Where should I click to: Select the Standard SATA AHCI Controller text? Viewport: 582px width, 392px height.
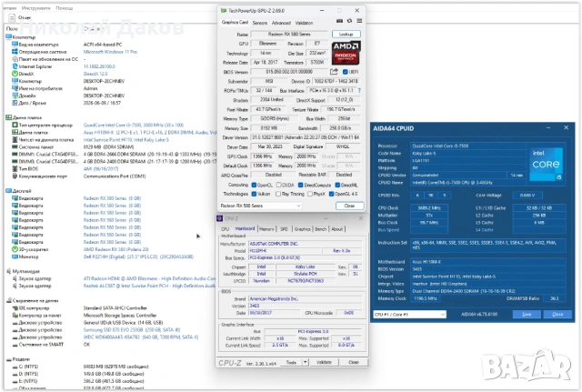tap(115, 307)
